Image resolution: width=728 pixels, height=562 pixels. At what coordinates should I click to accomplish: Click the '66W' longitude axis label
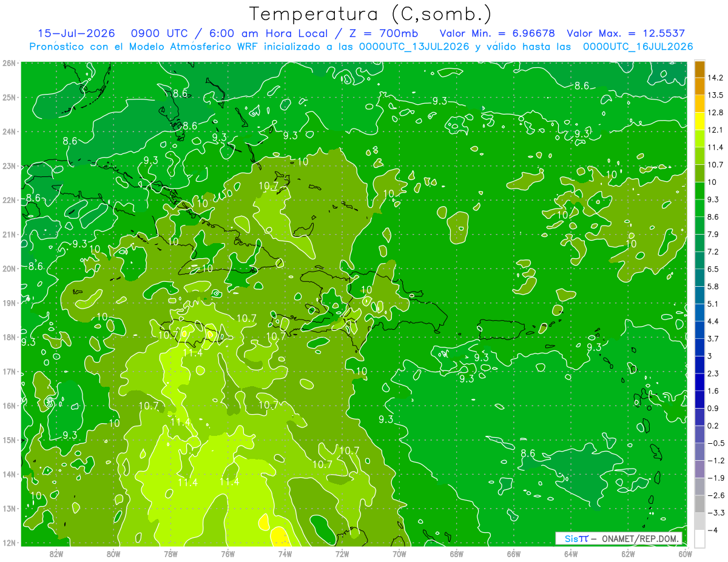pos(514,554)
